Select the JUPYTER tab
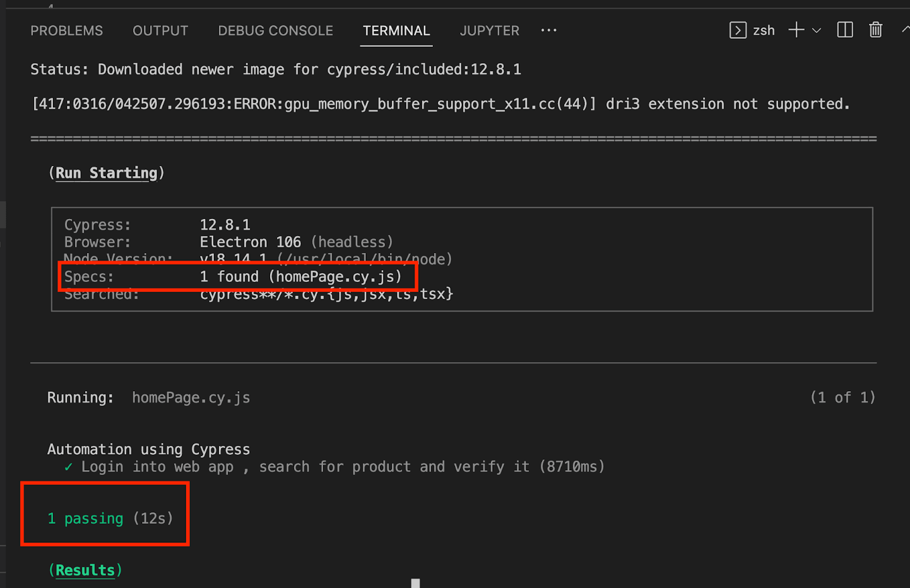 pos(489,30)
